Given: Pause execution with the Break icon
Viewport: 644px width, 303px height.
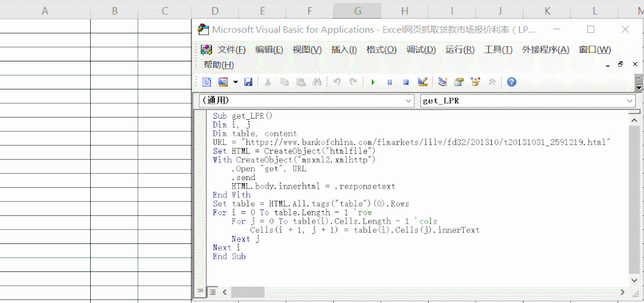Looking at the screenshot, I should click(389, 82).
